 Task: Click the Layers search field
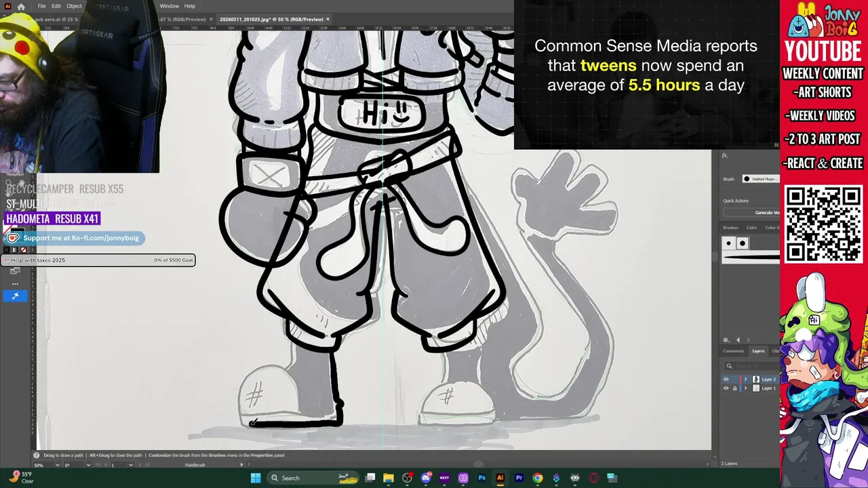tap(753, 366)
